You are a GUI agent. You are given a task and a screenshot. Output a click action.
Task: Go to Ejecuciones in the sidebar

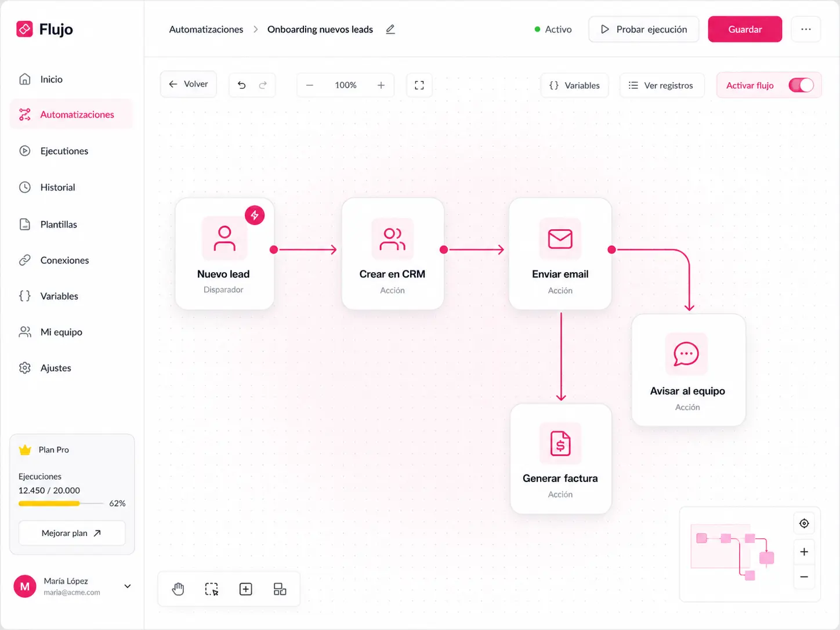click(x=71, y=151)
